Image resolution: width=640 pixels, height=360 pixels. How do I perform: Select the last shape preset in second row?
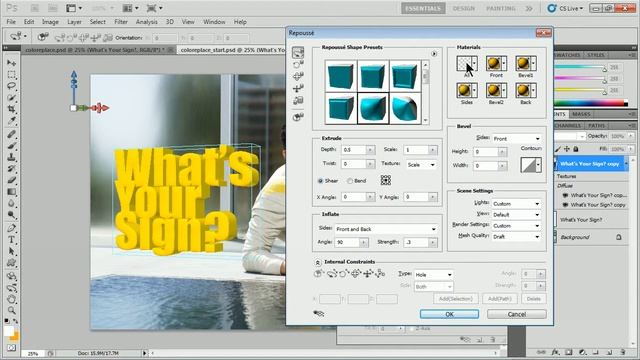click(x=404, y=108)
